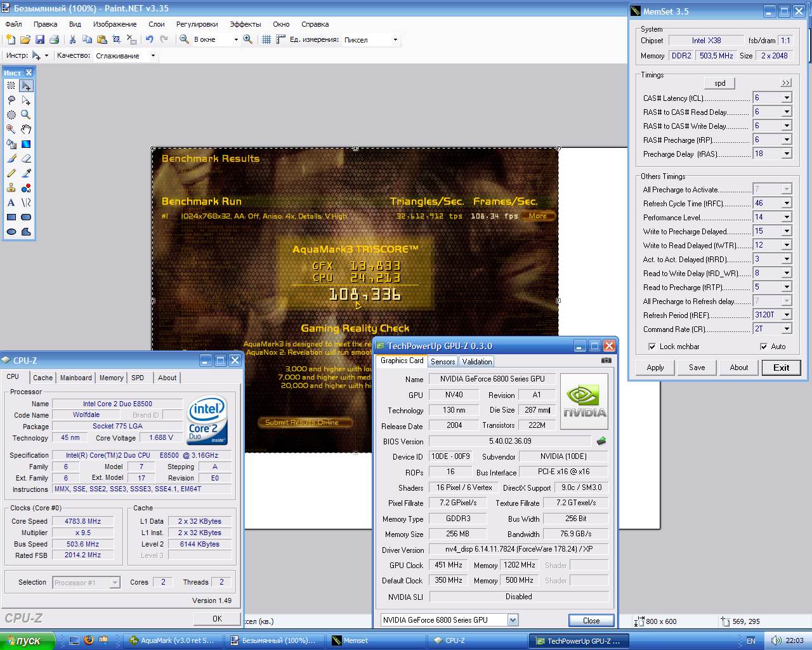Click the Undo arrow icon
Screen dimensions: 812x650
[x=150, y=39]
